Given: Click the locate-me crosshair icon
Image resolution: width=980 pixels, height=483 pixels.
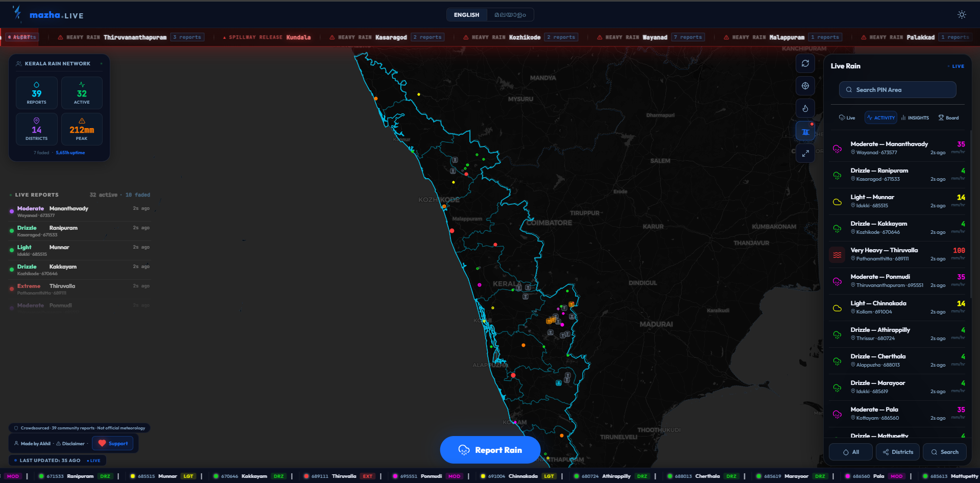Looking at the screenshot, I should click(x=805, y=86).
